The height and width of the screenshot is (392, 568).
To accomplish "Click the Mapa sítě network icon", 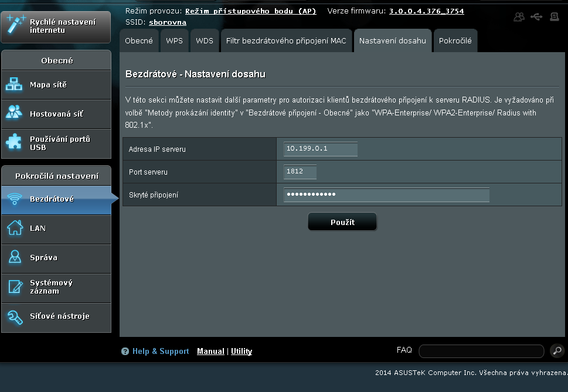I will pos(14,85).
